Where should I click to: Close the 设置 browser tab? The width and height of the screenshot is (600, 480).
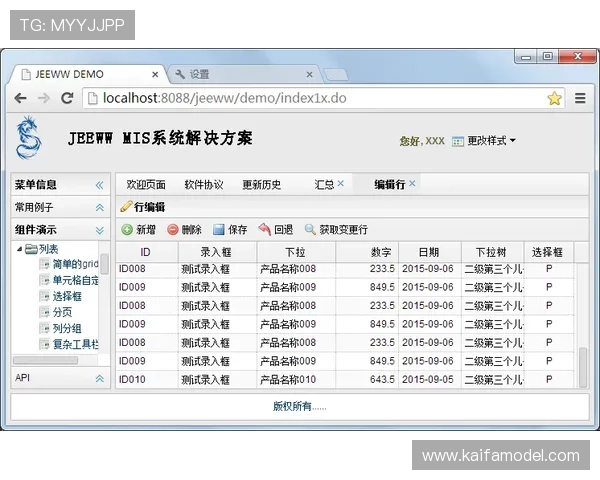click(310, 74)
